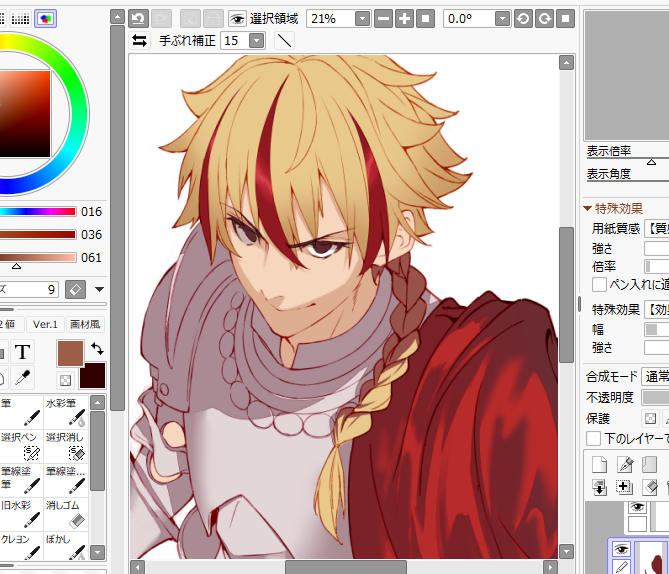Click brush list scroll down arrow
The image size is (669, 574).
pos(97,552)
